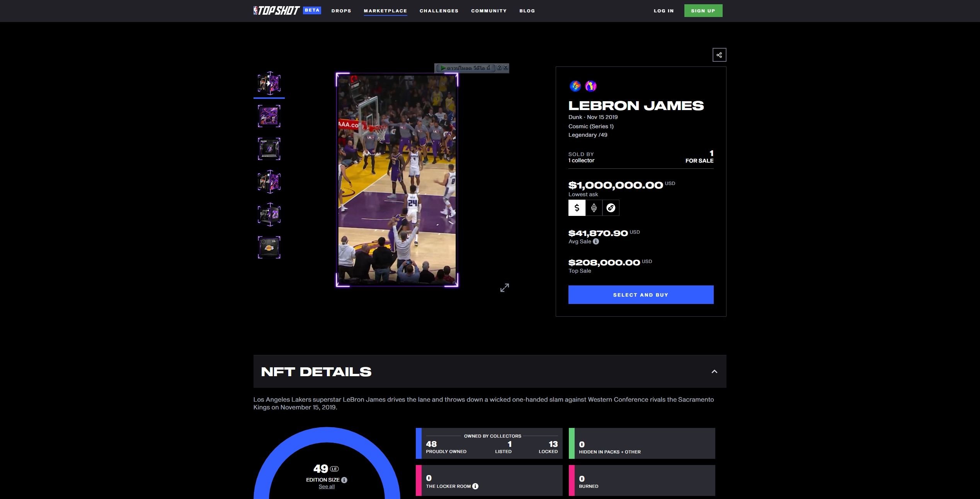This screenshot has width=980, height=499.
Task: Click the share icon button
Action: click(719, 55)
